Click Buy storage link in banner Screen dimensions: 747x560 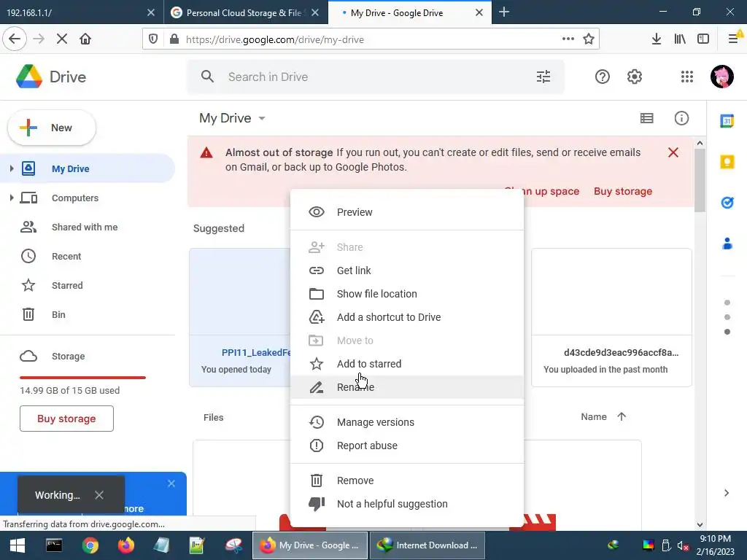tap(623, 191)
